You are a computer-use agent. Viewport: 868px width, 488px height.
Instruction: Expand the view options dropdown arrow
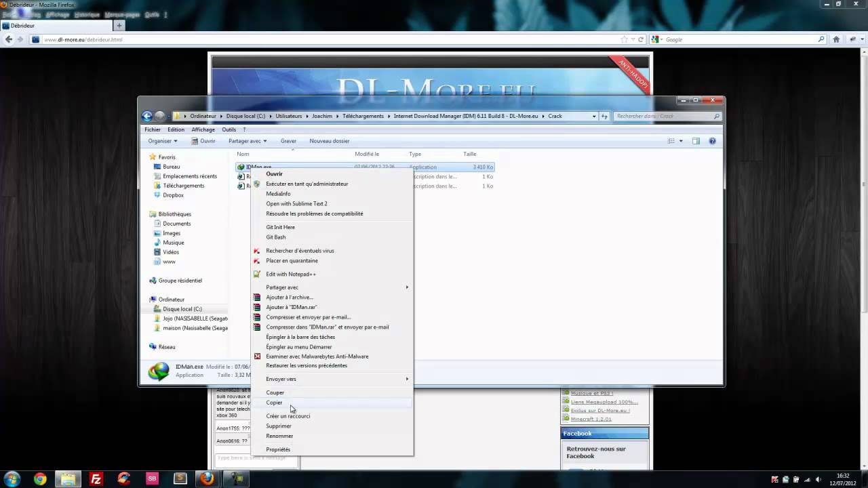(680, 141)
